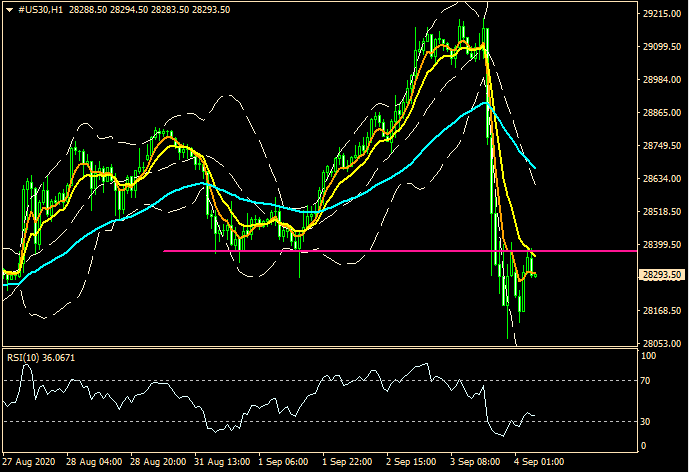Click the 28 Aug 20:00 time label
This screenshot has width=690, height=472.
coord(158,463)
